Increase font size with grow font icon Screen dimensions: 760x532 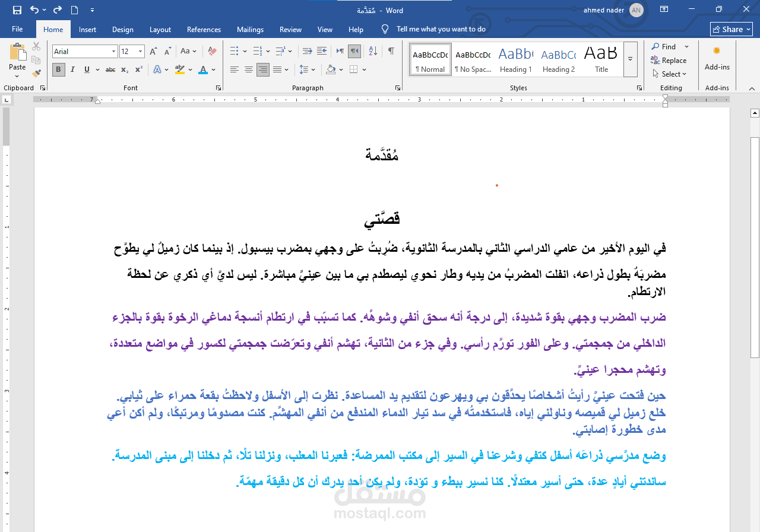[x=153, y=52]
